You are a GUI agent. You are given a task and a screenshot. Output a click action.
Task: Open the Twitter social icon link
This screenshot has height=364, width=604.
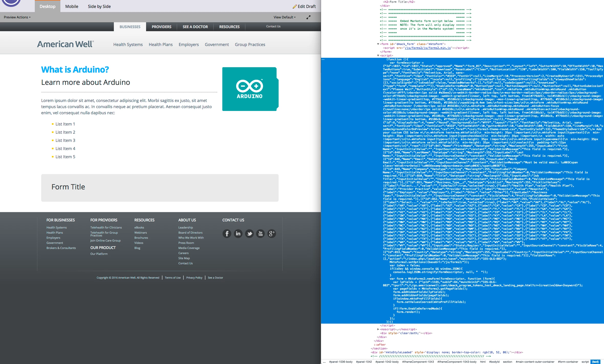[249, 234]
